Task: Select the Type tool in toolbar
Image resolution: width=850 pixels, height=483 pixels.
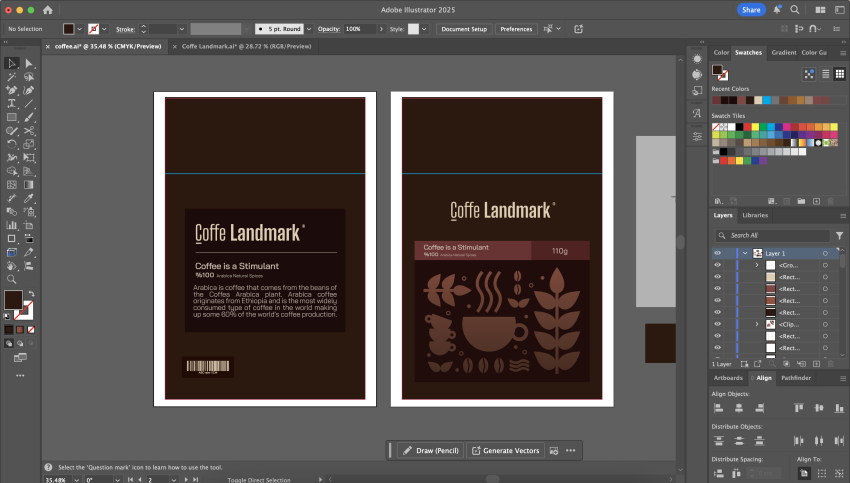Action: coord(11,103)
